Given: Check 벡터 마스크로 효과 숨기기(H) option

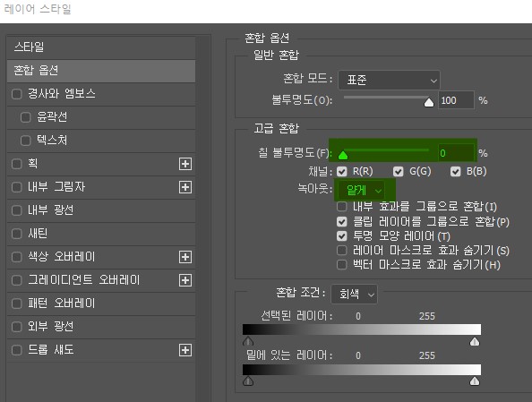Looking at the screenshot, I should (342, 265).
